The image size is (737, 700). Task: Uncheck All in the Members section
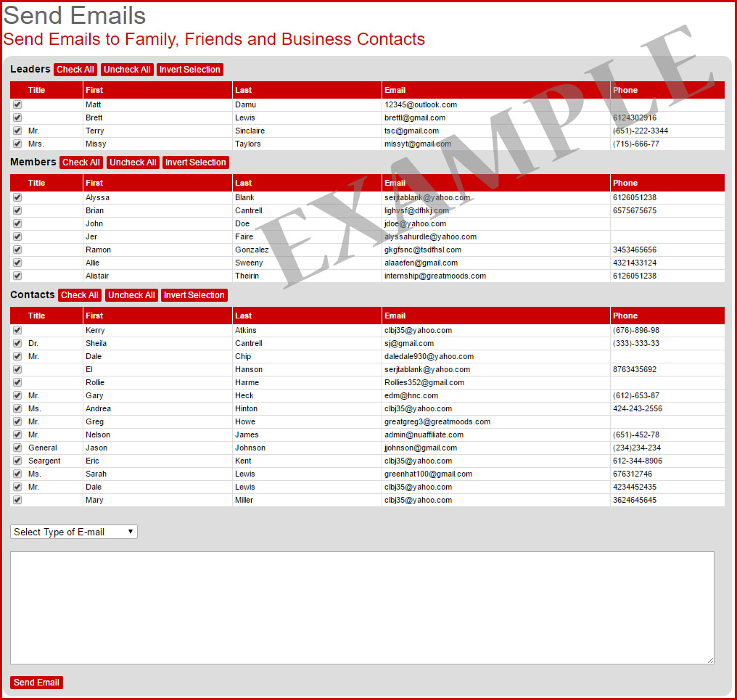tap(132, 162)
